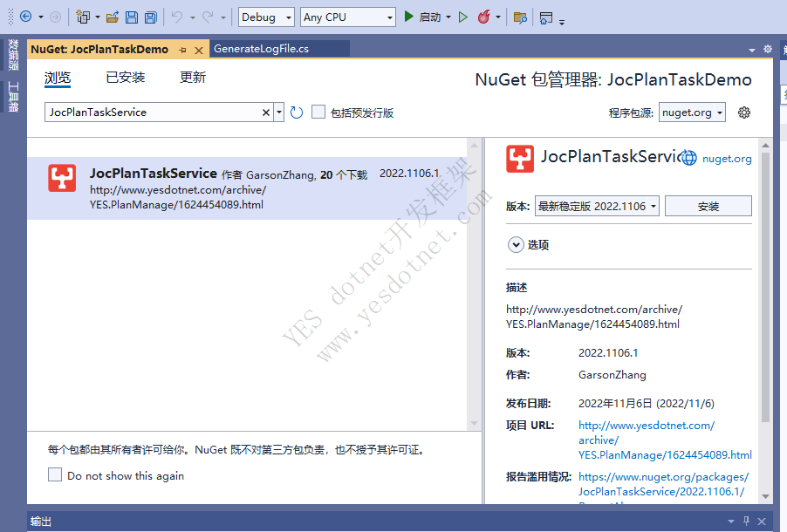
Task: Click the window layout toolbar icon
Action: pos(546,17)
